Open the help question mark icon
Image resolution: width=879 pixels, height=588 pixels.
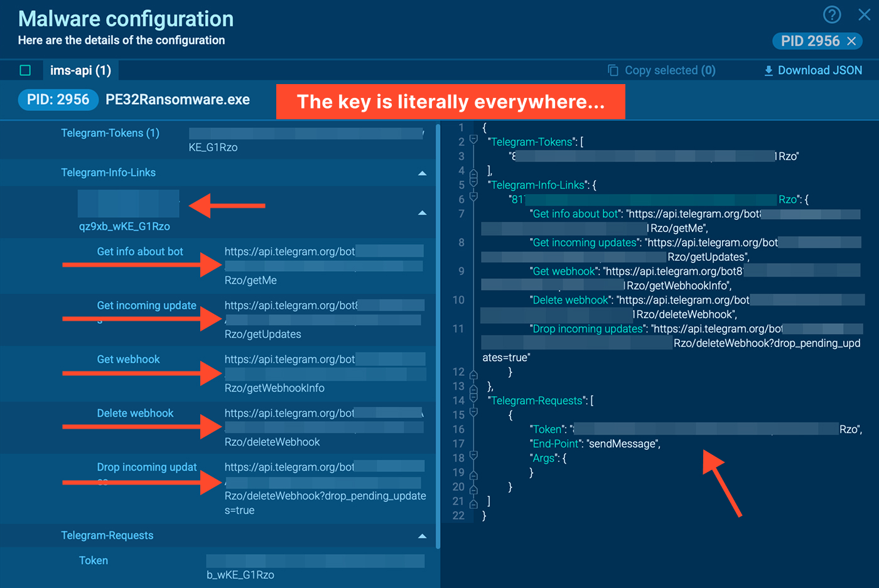point(832,14)
